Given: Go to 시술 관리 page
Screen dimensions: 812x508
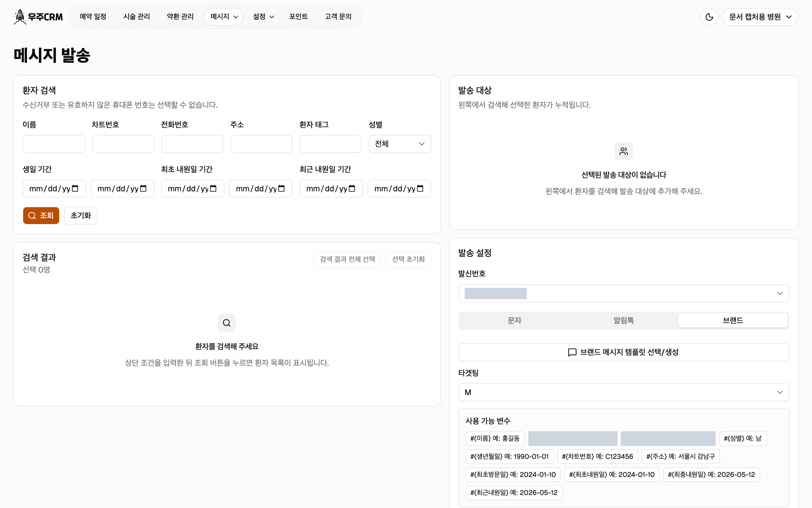Looking at the screenshot, I should (x=136, y=17).
